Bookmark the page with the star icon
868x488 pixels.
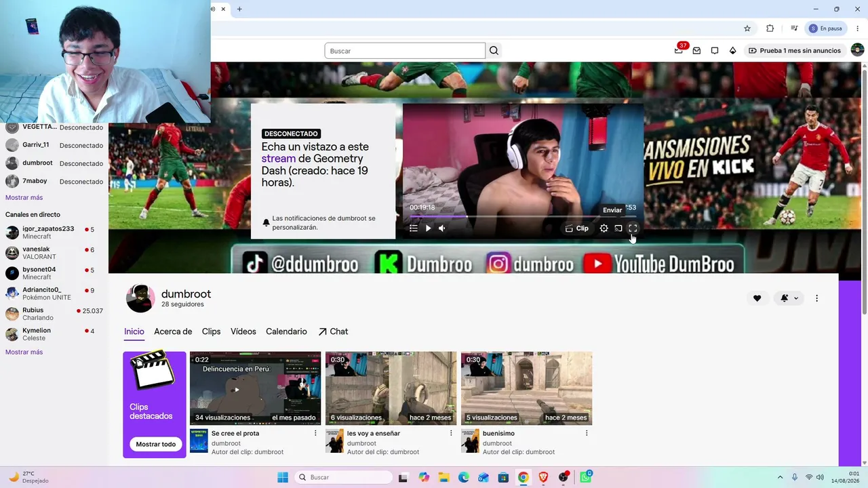click(747, 28)
